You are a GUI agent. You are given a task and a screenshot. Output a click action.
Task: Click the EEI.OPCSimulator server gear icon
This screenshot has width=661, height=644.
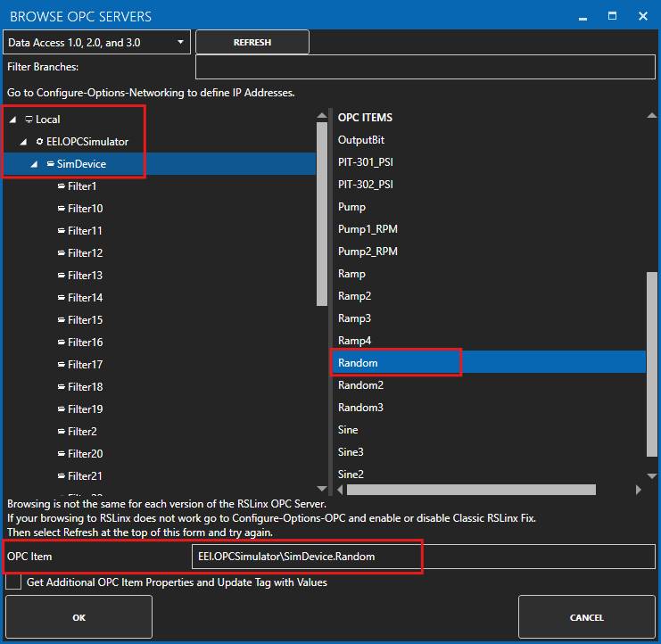coord(39,142)
